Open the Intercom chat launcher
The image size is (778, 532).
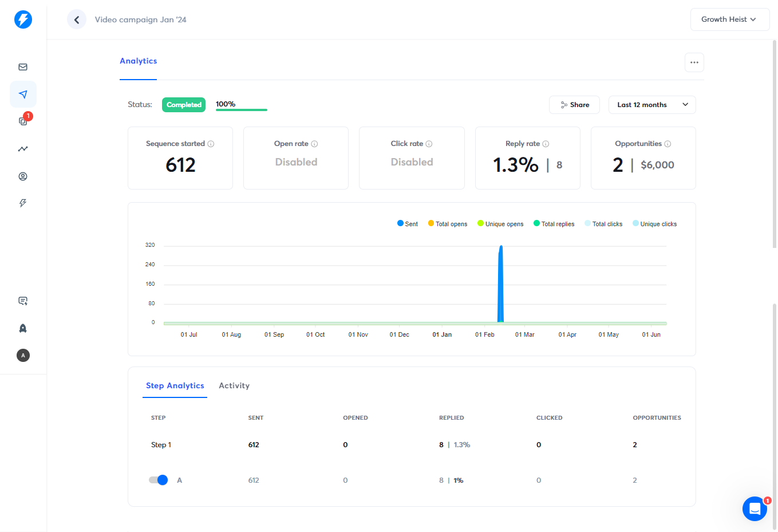click(755, 509)
